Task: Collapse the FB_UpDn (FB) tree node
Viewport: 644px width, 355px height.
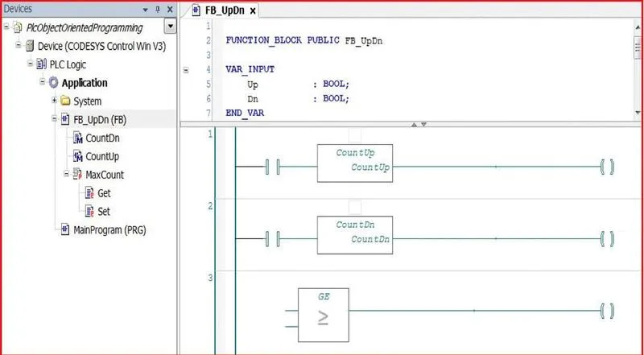Action: 54,120
